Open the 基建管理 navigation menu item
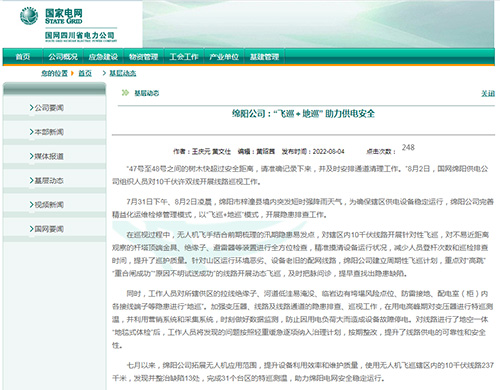The height and width of the screenshot is (390, 500). coord(264,57)
